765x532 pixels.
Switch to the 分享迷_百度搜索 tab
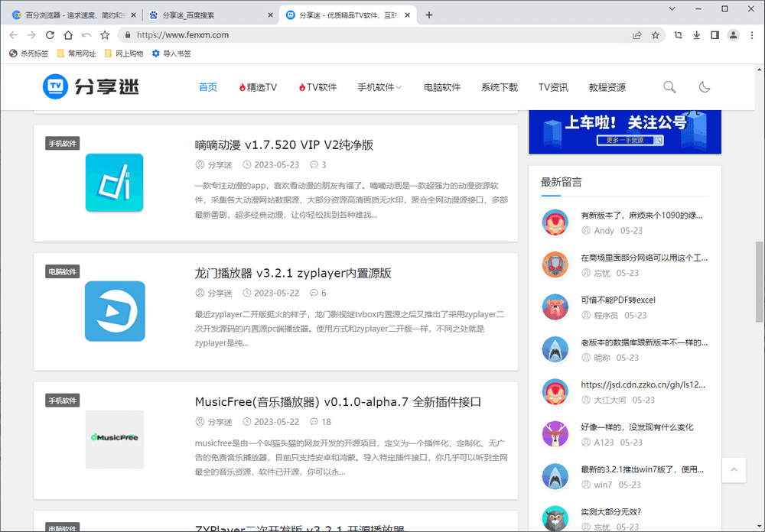(x=191, y=14)
